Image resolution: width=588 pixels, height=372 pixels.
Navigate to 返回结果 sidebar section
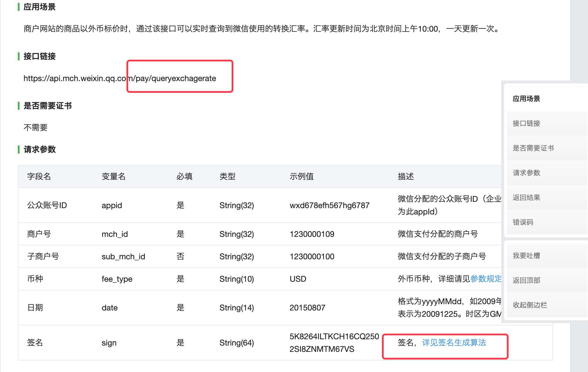[526, 197]
